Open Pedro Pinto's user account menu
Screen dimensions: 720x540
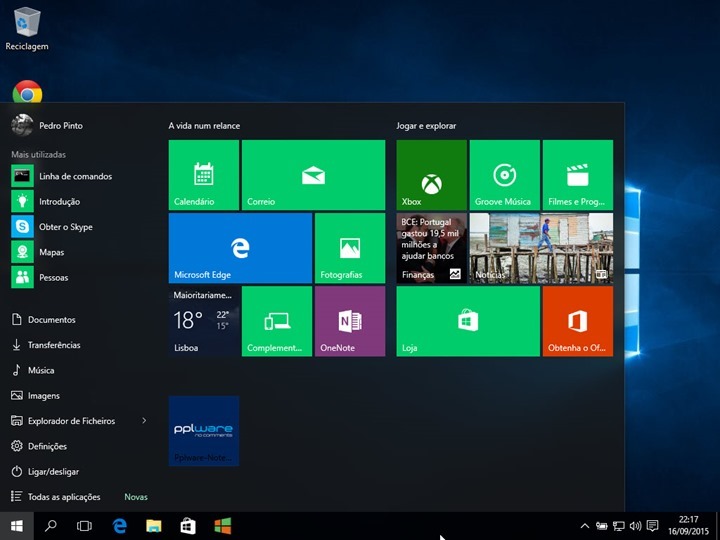pyautogui.click(x=47, y=125)
